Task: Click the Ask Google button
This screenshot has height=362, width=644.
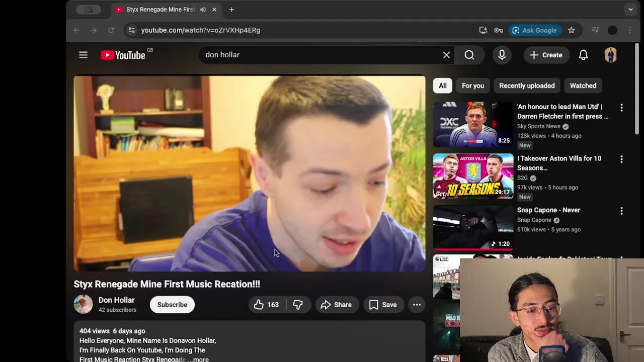Action: pyautogui.click(x=534, y=30)
